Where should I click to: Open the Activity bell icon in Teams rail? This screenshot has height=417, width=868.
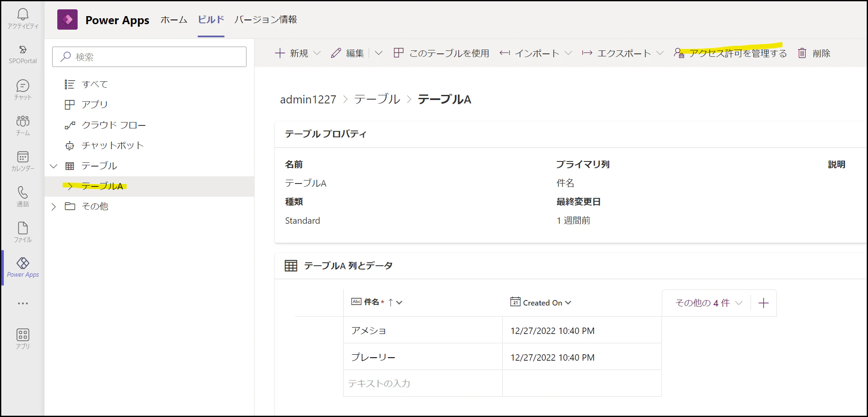[x=23, y=15]
